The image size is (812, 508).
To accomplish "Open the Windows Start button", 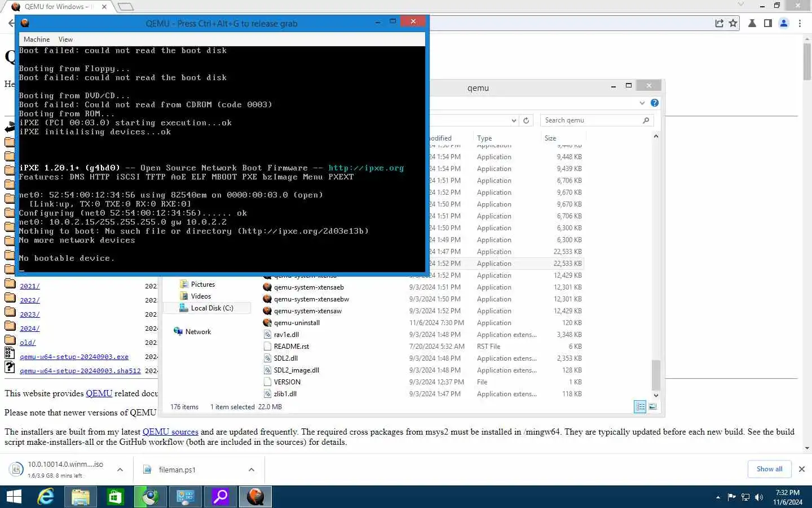I will point(14,497).
